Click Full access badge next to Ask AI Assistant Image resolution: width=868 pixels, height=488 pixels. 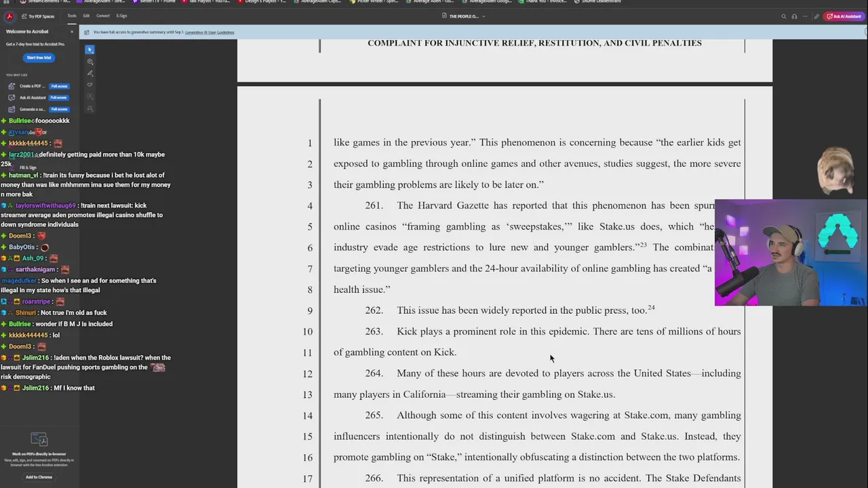point(59,98)
